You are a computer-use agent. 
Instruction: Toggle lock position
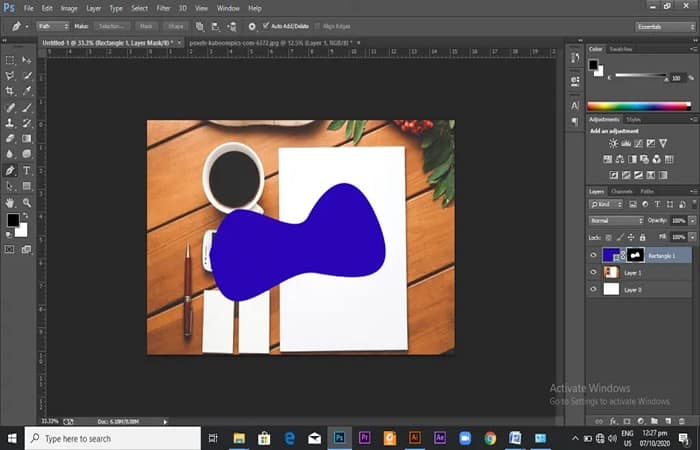[631, 238]
